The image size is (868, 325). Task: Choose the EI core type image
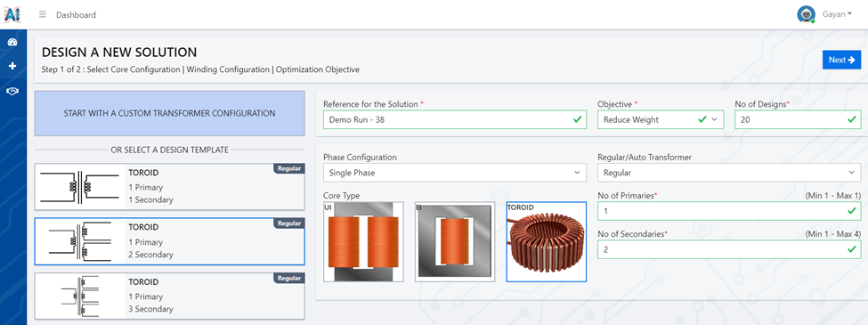(x=455, y=242)
